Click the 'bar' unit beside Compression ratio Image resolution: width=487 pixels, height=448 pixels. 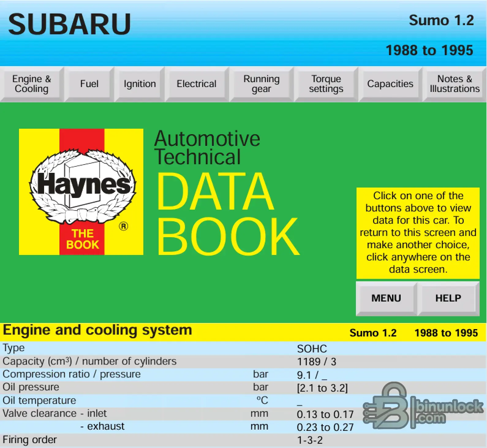[x=261, y=374]
